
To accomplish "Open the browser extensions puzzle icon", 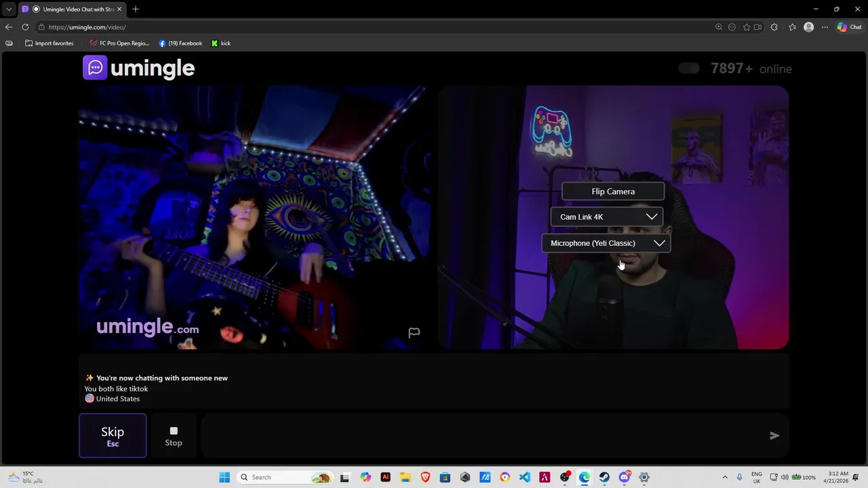I will click(774, 27).
